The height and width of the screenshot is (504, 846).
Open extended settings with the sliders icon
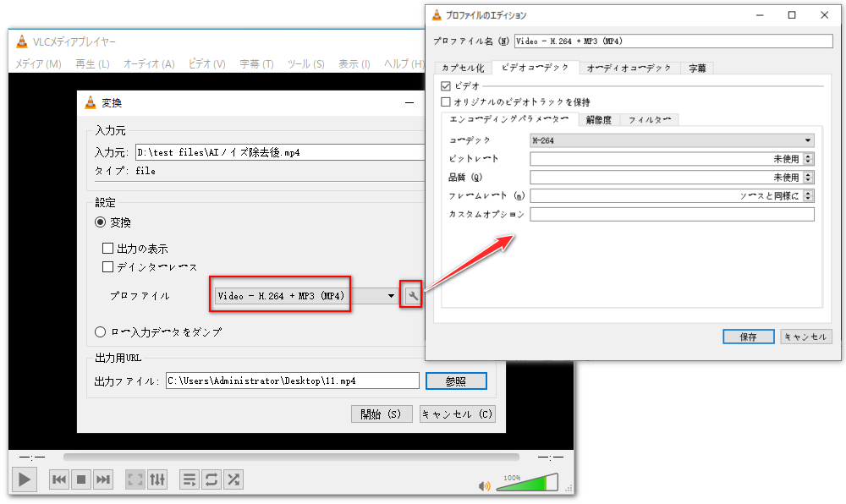pyautogui.click(x=157, y=479)
